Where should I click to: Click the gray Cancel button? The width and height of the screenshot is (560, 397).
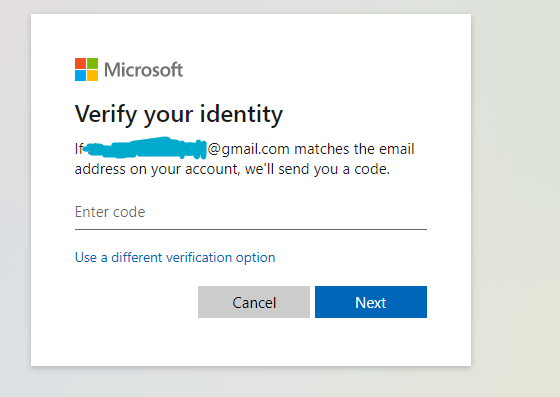[254, 302]
